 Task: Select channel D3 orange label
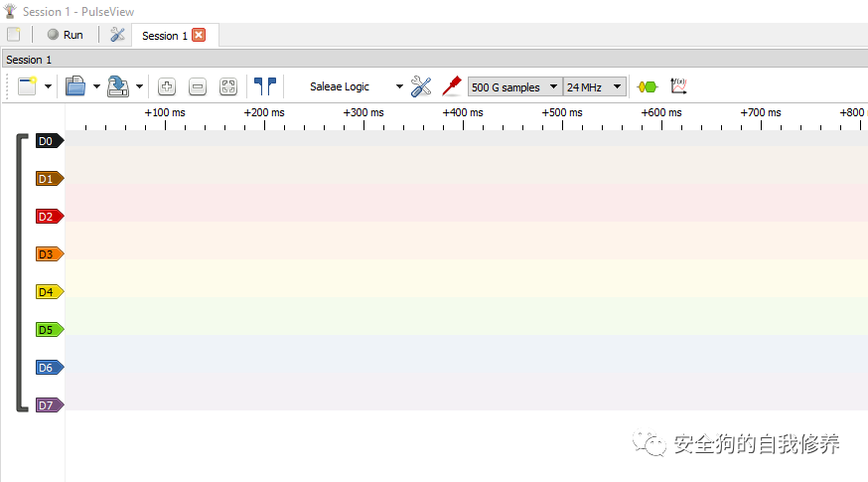[x=50, y=254]
